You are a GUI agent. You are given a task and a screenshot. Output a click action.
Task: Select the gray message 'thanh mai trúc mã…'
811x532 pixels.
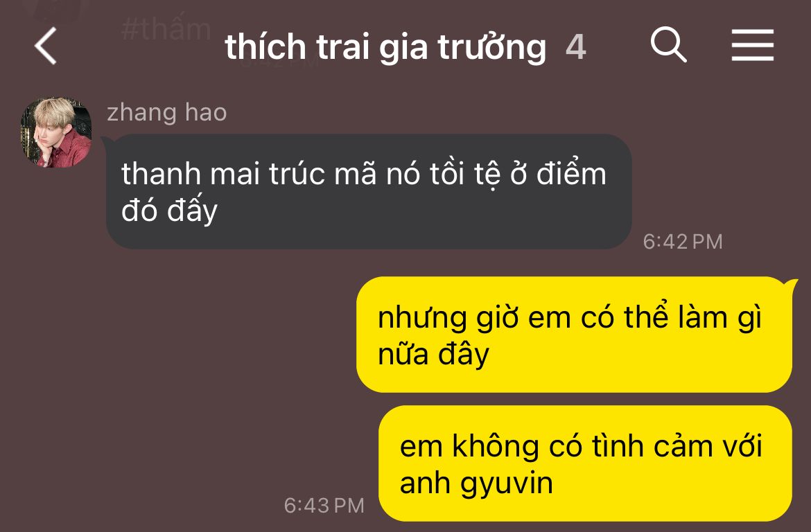coord(369,191)
